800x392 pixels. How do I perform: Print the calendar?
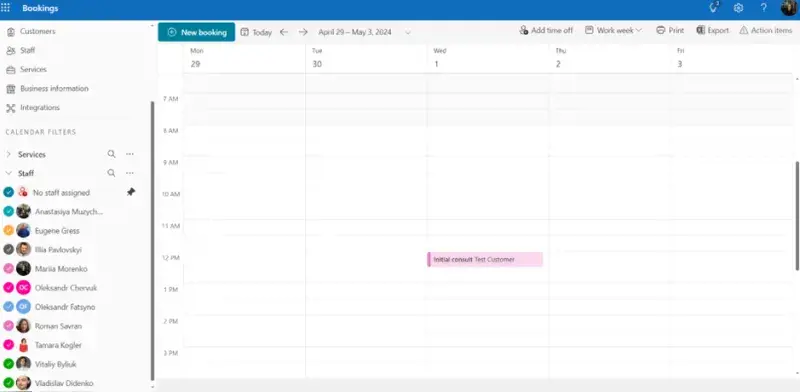tap(670, 31)
